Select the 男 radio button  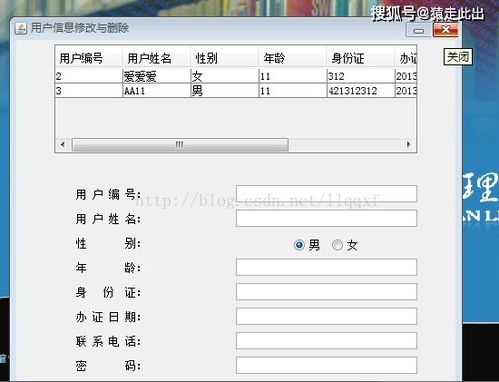pyautogui.click(x=299, y=245)
